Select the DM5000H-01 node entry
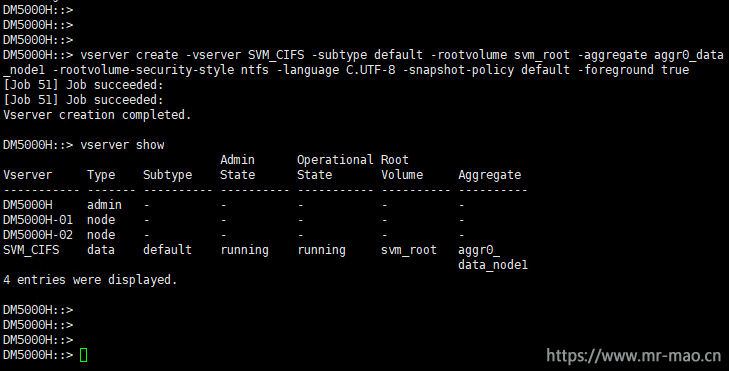The image size is (729, 371). pyautogui.click(x=38, y=220)
